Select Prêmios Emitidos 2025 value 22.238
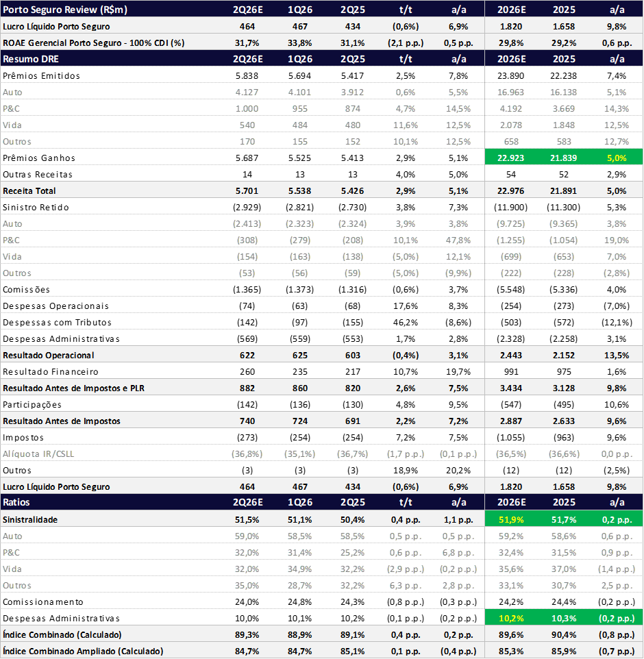Viewport: 644px width, 659px height. (564, 75)
